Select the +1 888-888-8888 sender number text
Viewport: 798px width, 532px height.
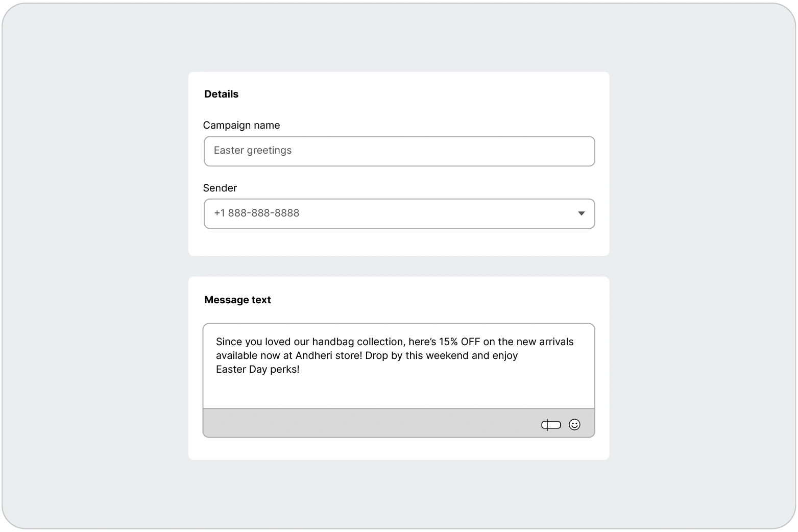coord(256,213)
